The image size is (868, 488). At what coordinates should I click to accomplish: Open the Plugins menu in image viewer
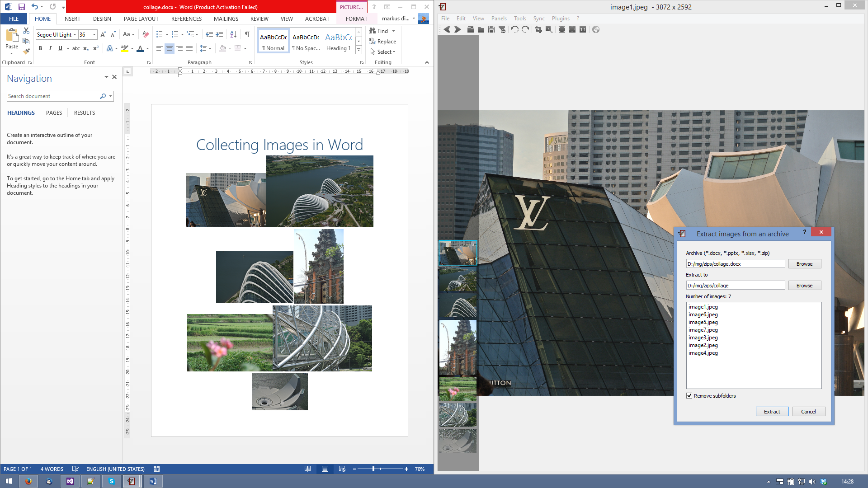coord(561,19)
